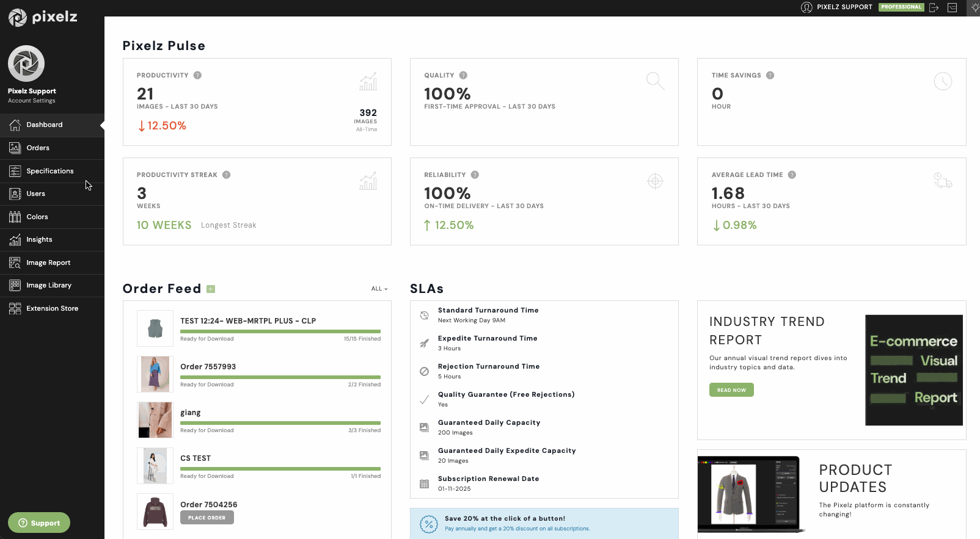Screen dimensions: 980x539
Task: Open the Colors sidebar icon
Action: (x=15, y=217)
